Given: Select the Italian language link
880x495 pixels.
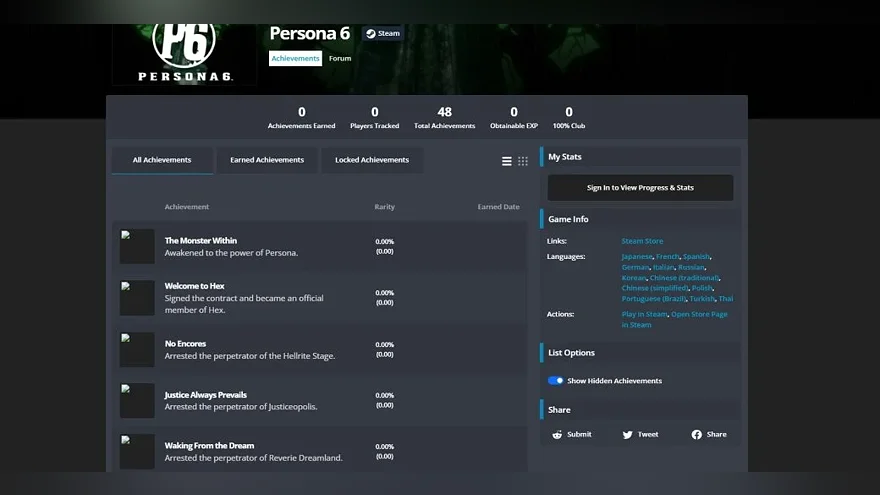Looking at the screenshot, I should (x=663, y=267).
